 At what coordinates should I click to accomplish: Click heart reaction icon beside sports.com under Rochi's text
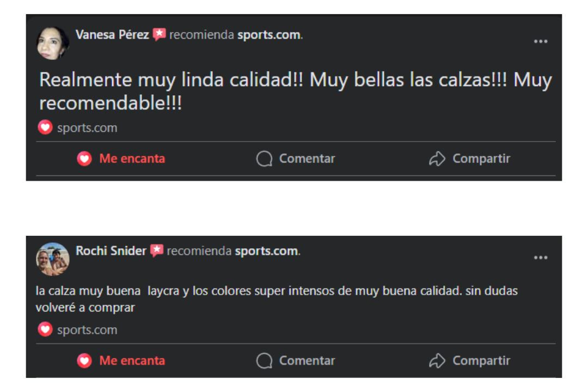(45, 329)
